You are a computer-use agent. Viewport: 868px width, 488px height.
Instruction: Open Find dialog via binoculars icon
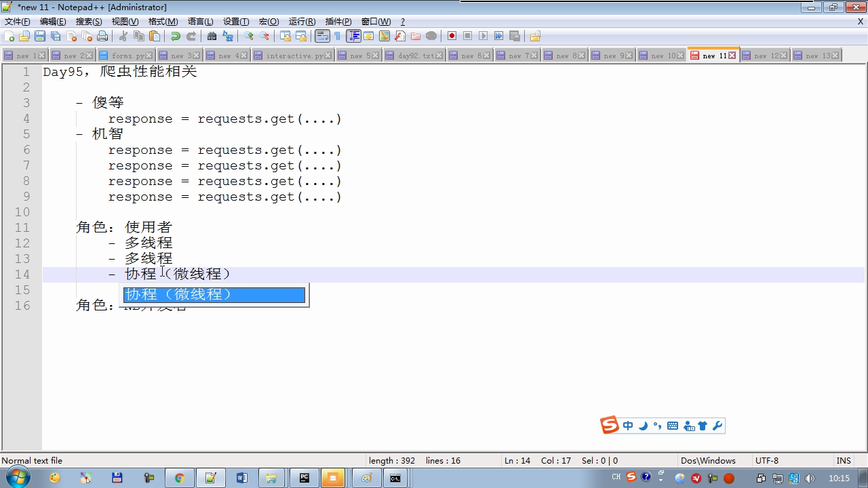(x=212, y=36)
